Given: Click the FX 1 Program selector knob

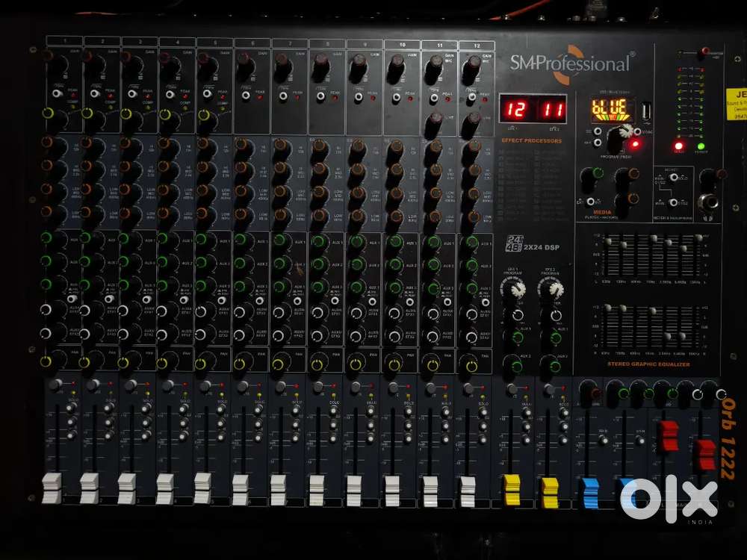Looking at the screenshot, I should point(513,289).
